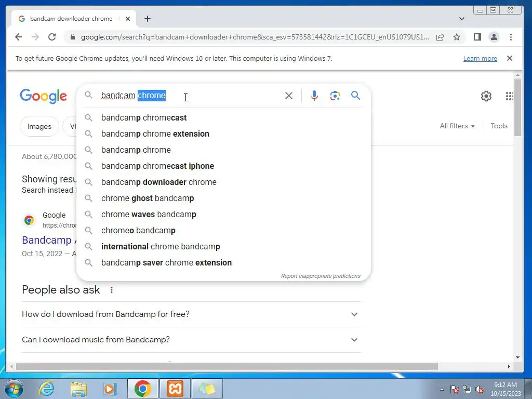The width and height of the screenshot is (532, 399).
Task: Pick suggestion bandcamp chrome
Action: pyautogui.click(x=223, y=150)
